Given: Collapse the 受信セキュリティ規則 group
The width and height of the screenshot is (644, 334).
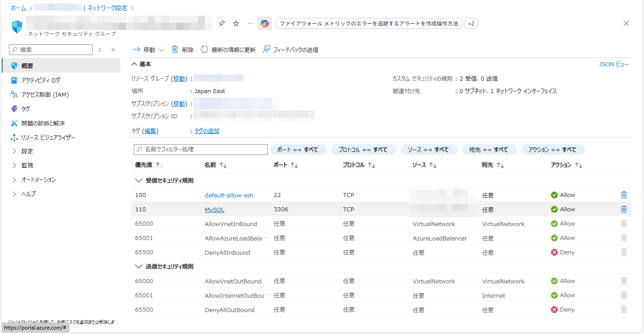Looking at the screenshot, I should pos(138,180).
